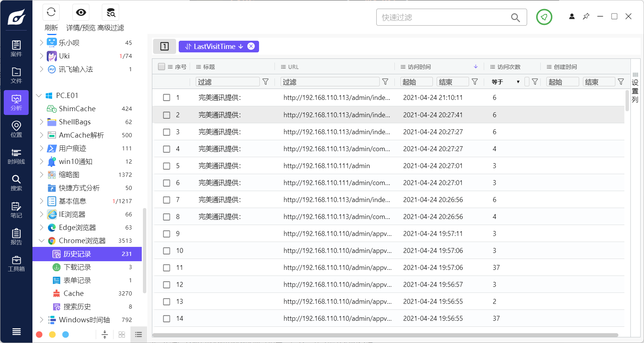This screenshot has width=644, height=343.
Task: Expand the Windows时间轴 tree node
Action: [x=41, y=320]
